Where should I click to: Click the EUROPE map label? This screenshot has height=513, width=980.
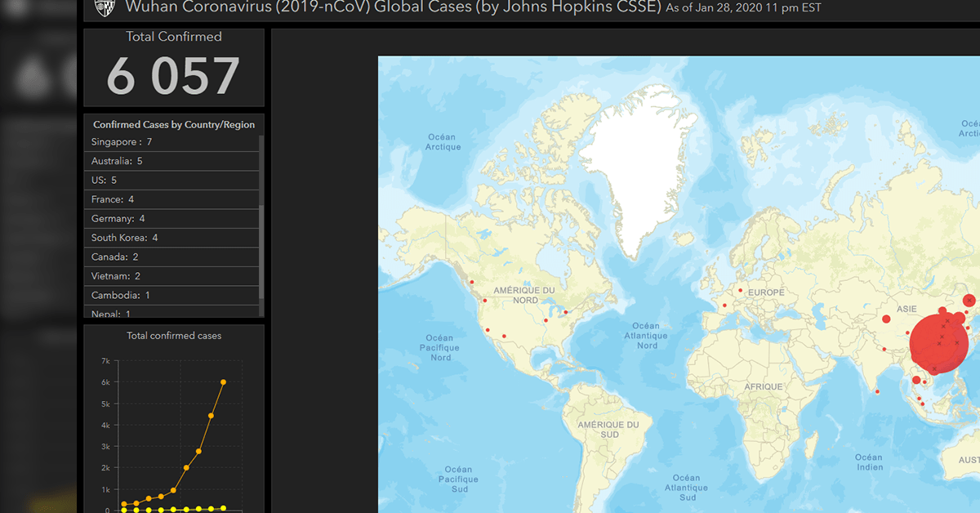[766, 292]
